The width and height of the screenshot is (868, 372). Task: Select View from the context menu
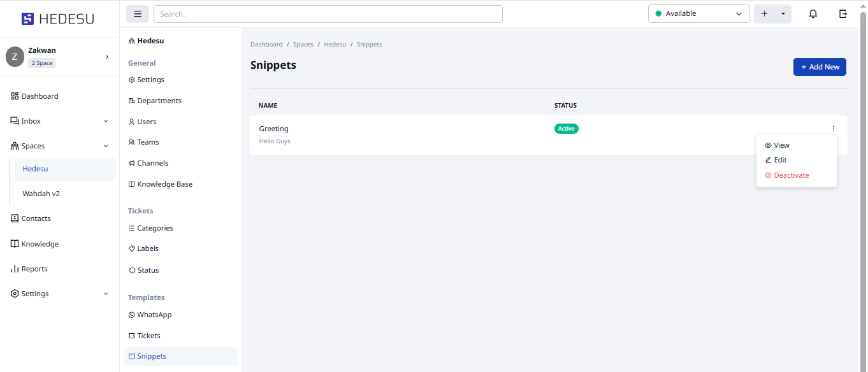click(781, 145)
